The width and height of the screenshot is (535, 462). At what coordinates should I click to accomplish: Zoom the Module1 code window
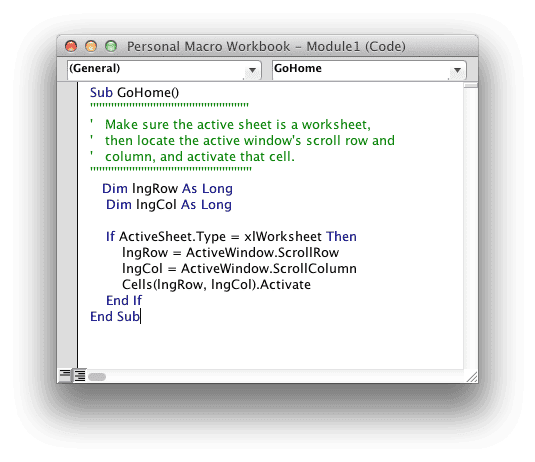pyautogui.click(x=111, y=46)
